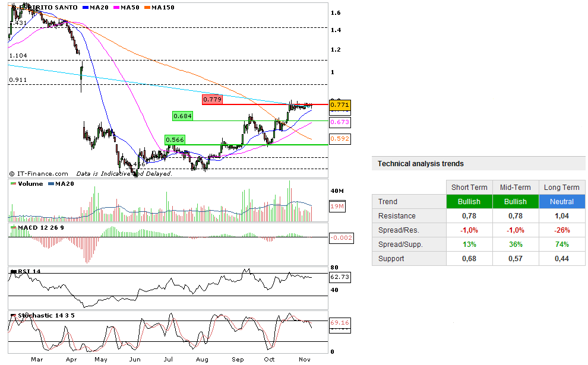Click the MACD 12 26 9 indicator title
Image resolution: width=588 pixels, height=365 pixels.
[x=41, y=228]
